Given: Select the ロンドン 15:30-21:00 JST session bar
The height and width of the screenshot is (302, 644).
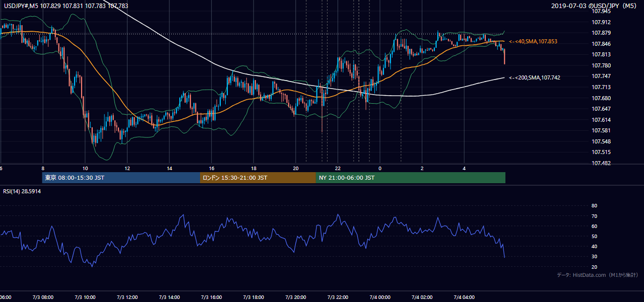Looking at the screenshot, I should (x=258, y=178).
